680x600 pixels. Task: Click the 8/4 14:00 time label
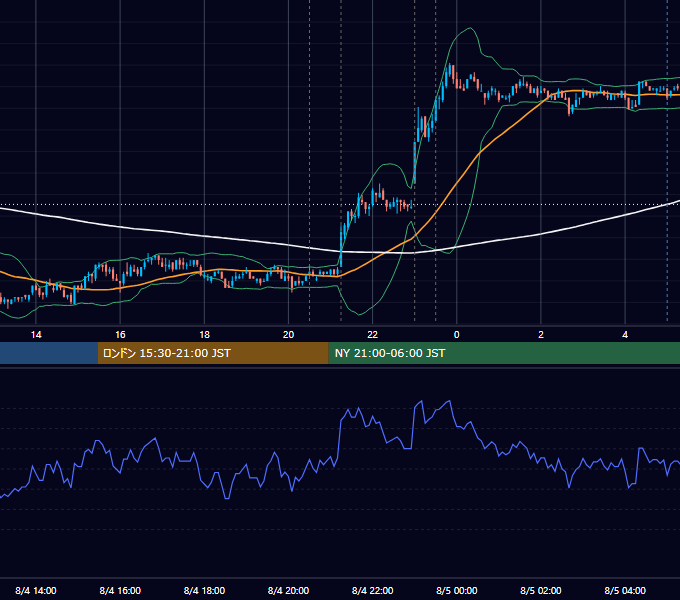point(36,590)
